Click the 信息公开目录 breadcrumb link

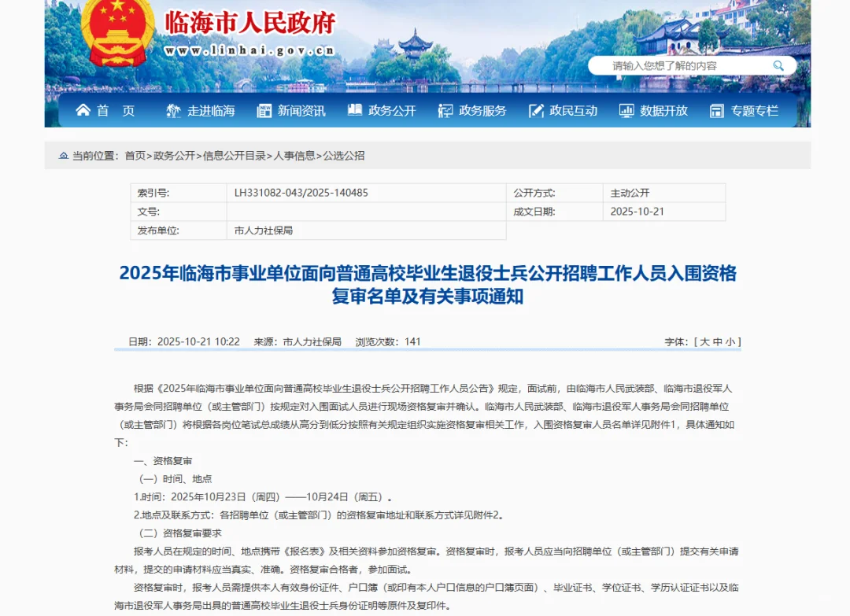click(x=235, y=156)
